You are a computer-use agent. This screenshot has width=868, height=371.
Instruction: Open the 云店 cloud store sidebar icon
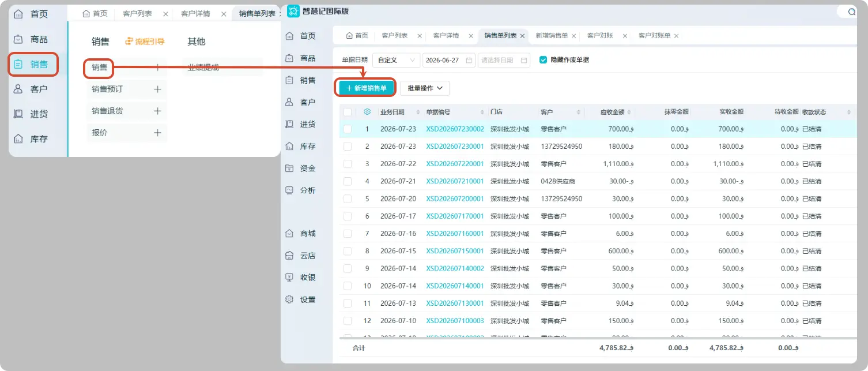(290, 256)
